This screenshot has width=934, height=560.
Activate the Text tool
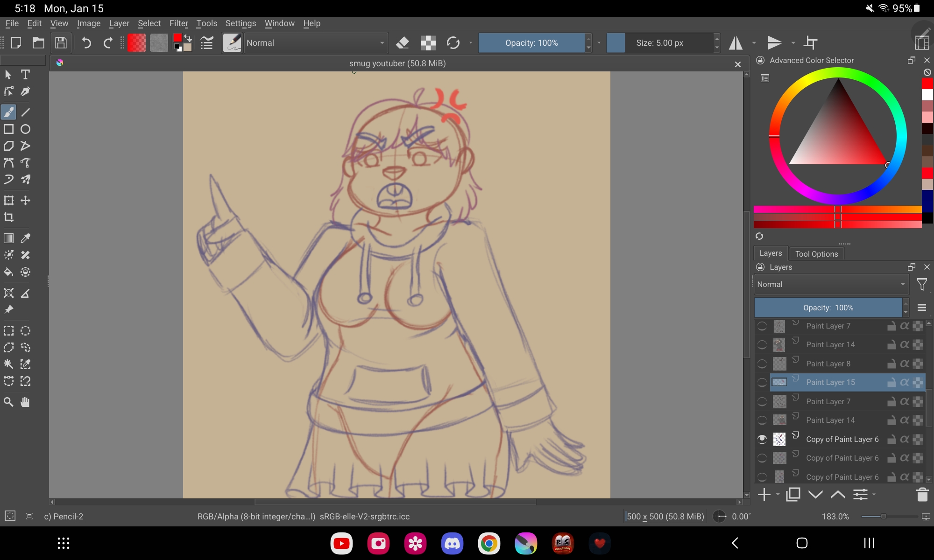click(x=26, y=75)
